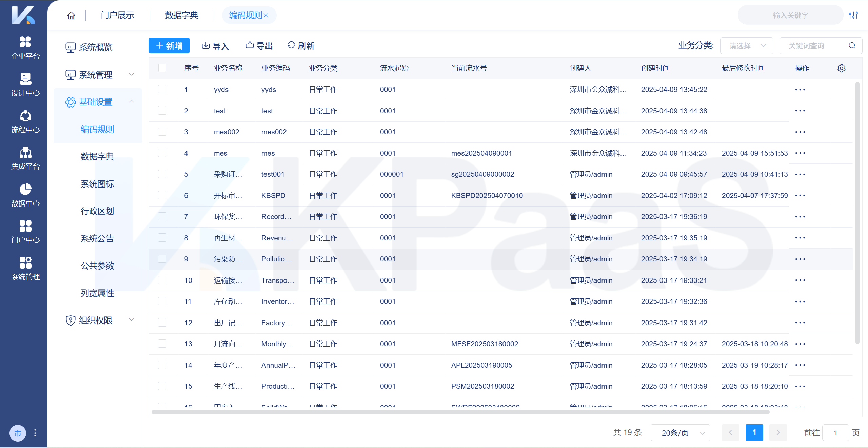This screenshot has height=448, width=868.
Task: Click the 刷新 button
Action: click(x=301, y=46)
